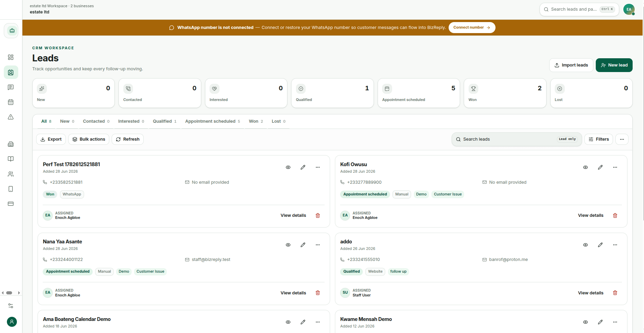
Task: Open View details for Kofi Owusu
Action: click(x=591, y=215)
